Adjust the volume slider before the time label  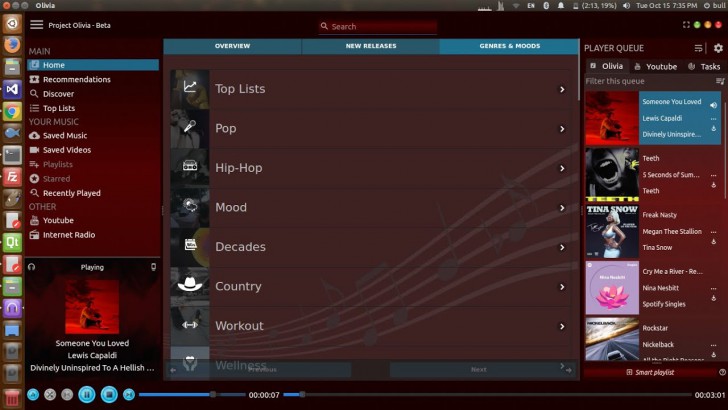[192, 395]
